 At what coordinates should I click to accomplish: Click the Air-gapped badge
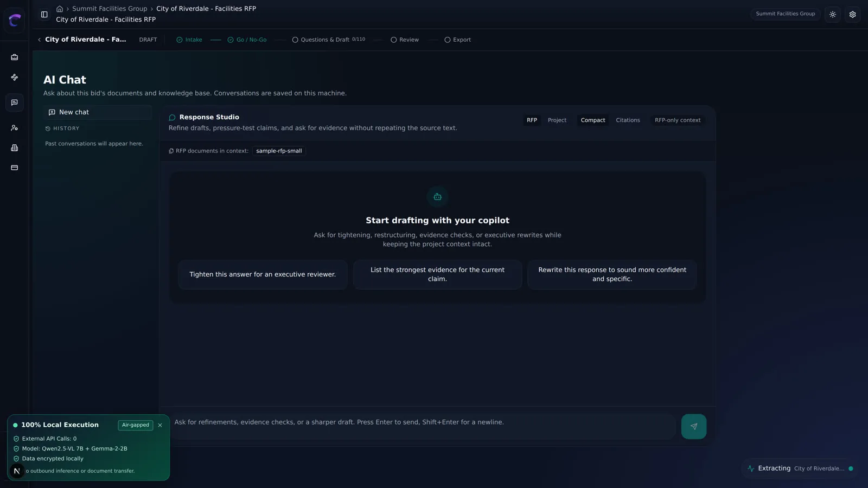[136, 425]
